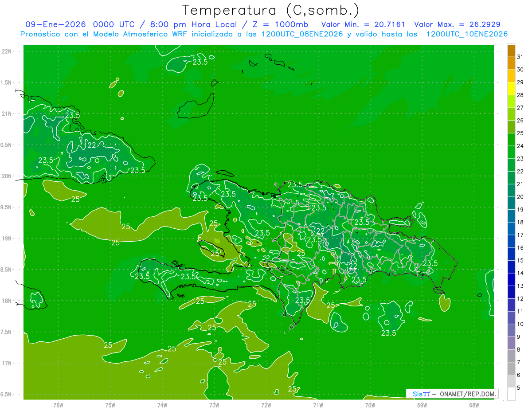Click the 76W longitude axis label
The height and width of the screenshot is (411, 532).
click(x=58, y=405)
